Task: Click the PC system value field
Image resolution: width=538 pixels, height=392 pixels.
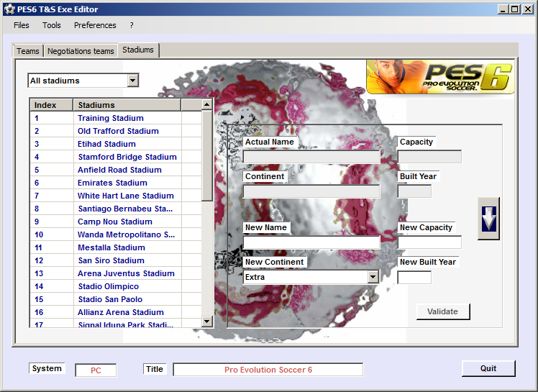Action: coord(96,370)
